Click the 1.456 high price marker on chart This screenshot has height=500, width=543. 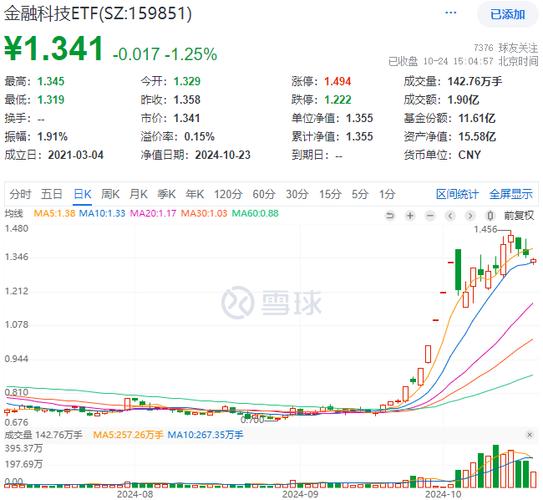click(x=486, y=229)
